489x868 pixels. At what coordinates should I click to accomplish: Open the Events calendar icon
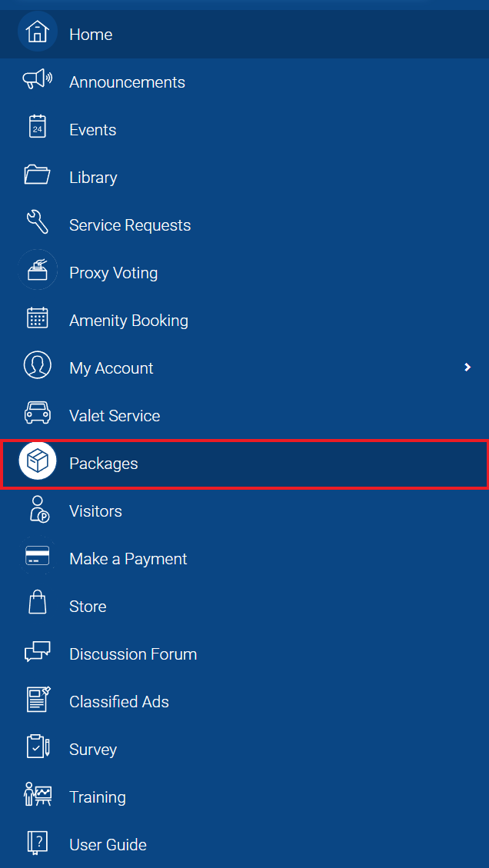click(38, 127)
